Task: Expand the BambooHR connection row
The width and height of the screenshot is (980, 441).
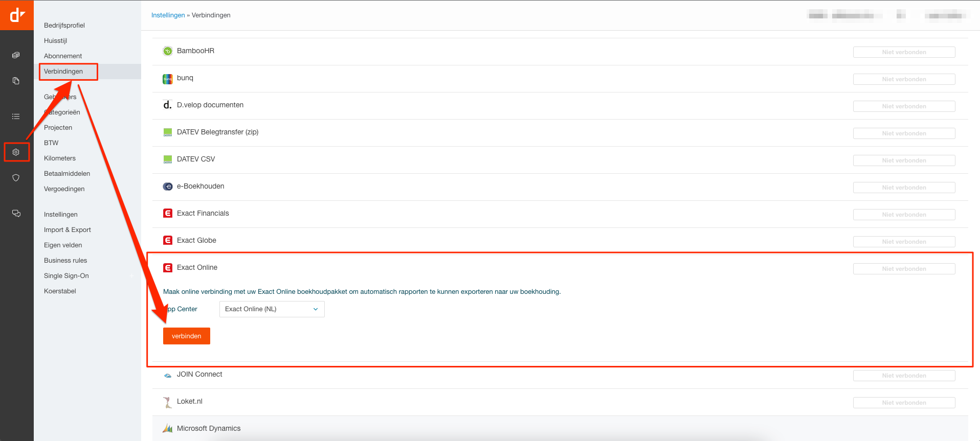Action: [560, 52]
